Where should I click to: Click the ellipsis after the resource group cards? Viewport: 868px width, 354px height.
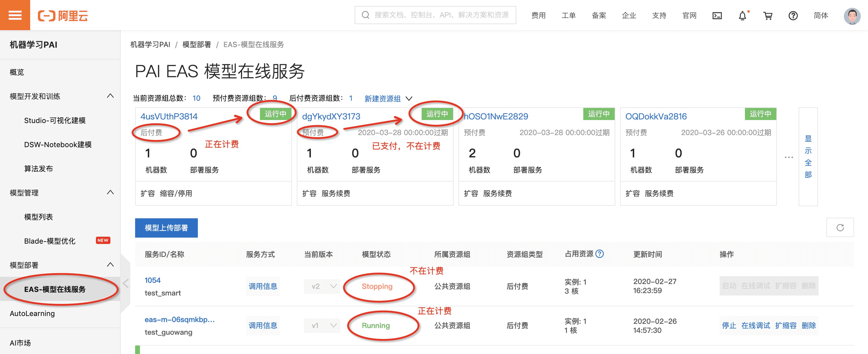[x=788, y=157]
